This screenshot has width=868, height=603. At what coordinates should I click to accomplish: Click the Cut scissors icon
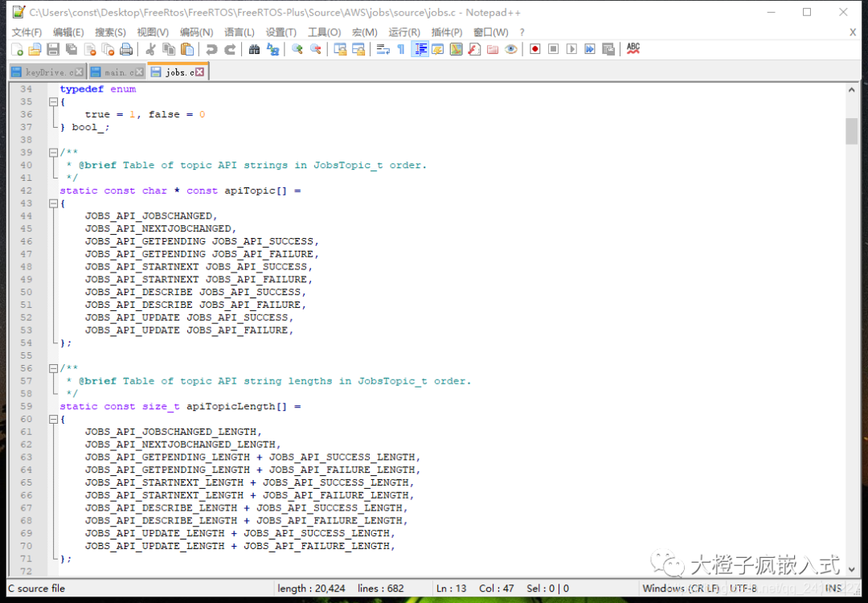pos(150,50)
